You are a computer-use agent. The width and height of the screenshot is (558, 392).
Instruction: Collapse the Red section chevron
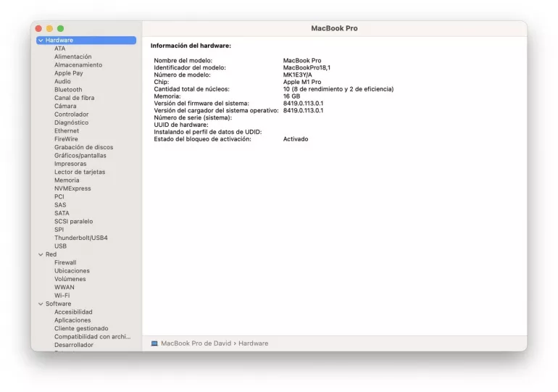41,255
